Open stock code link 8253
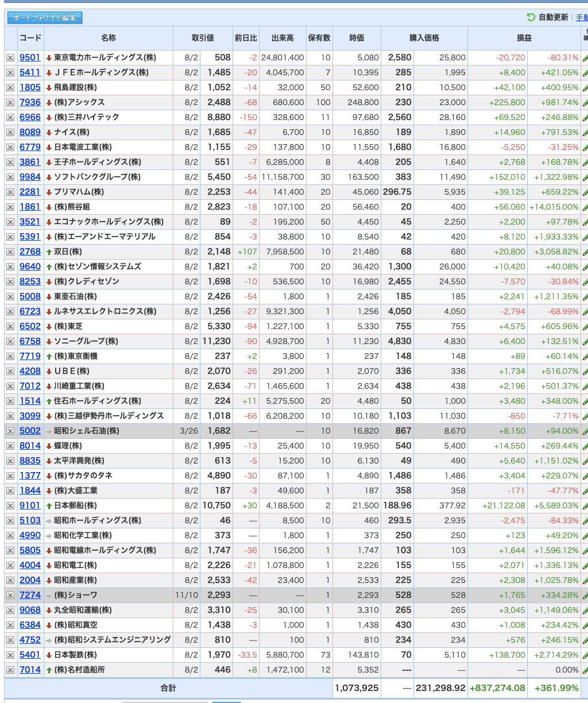 30,281
